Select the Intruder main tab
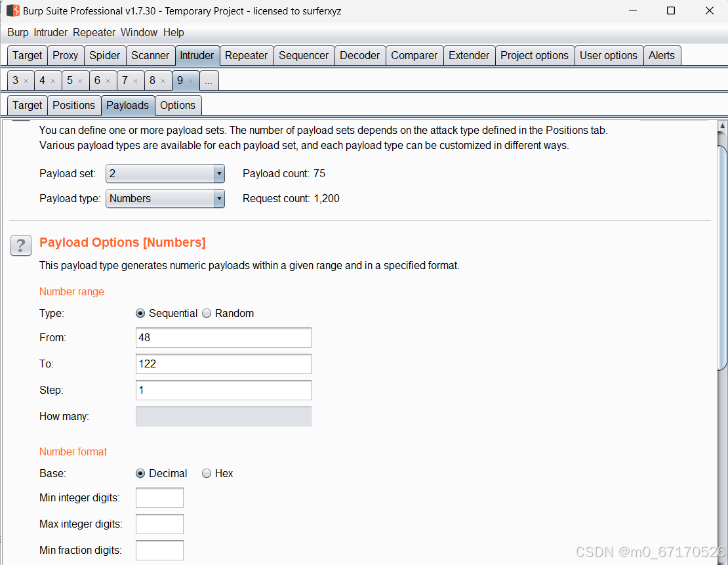The image size is (728, 565). click(x=197, y=55)
